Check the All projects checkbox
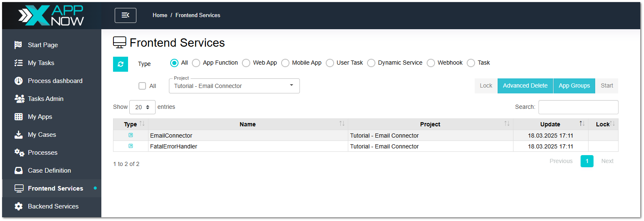The image size is (644, 221). pos(142,86)
